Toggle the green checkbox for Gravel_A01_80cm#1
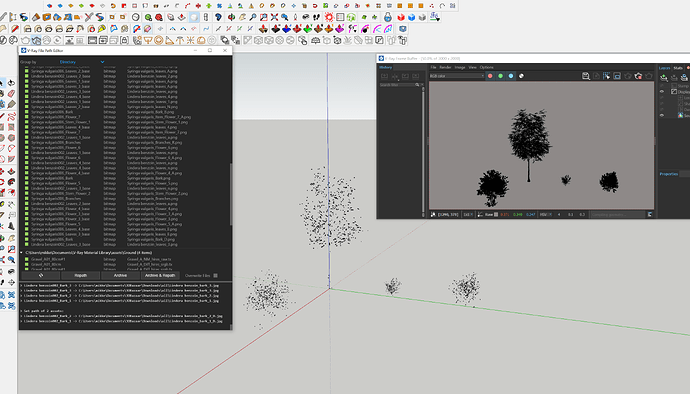 (27, 259)
